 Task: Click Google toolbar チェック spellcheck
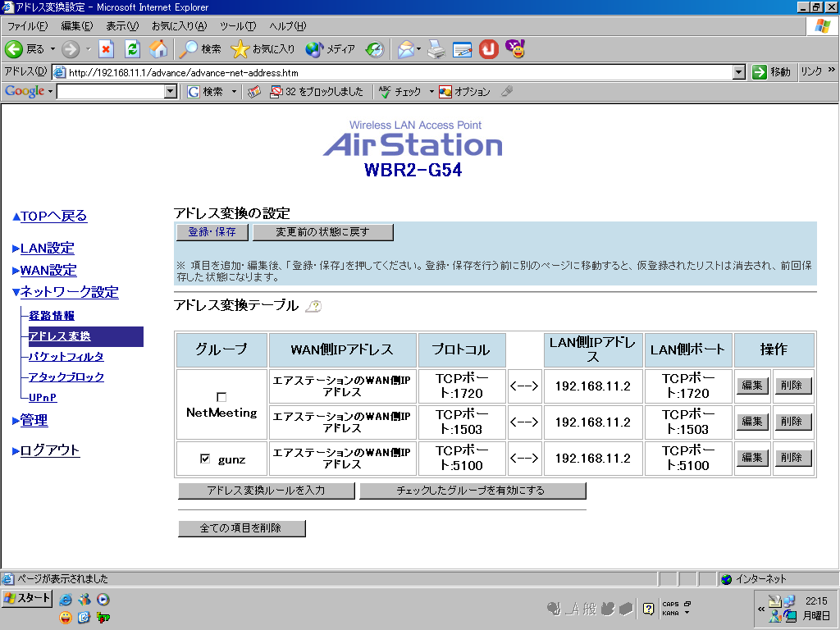click(400, 92)
